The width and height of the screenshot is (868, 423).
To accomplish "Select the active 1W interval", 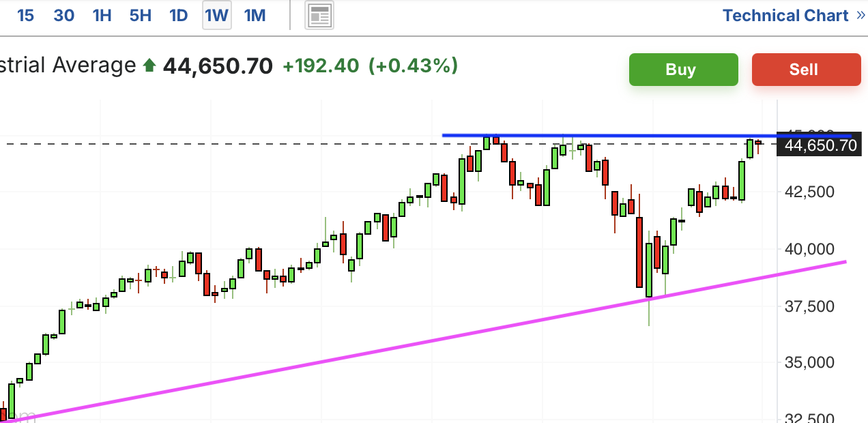I will 217,15.
